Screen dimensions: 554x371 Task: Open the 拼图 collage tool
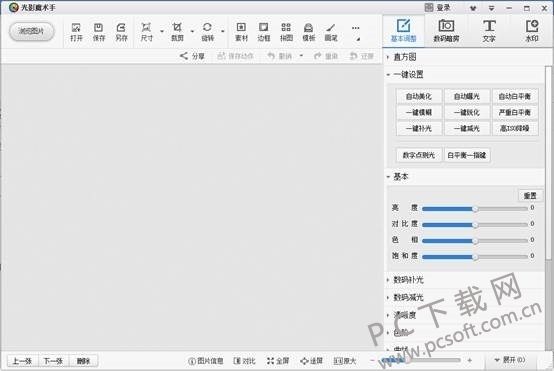coord(286,32)
